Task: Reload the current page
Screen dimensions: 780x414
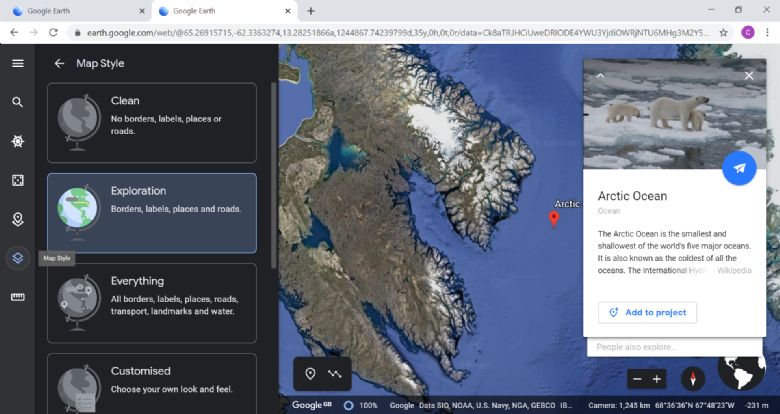Action: (53, 32)
